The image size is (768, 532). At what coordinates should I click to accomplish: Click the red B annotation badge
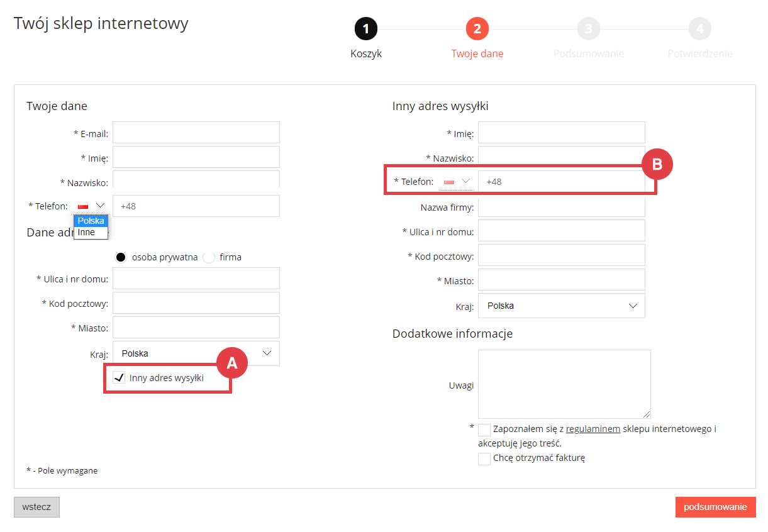tap(657, 165)
